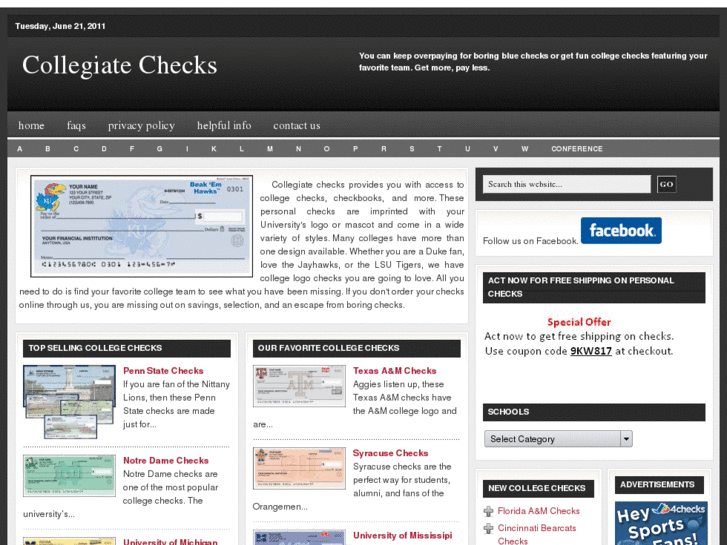Open the Notre Dame Checks link
The image size is (727, 545).
(x=166, y=461)
